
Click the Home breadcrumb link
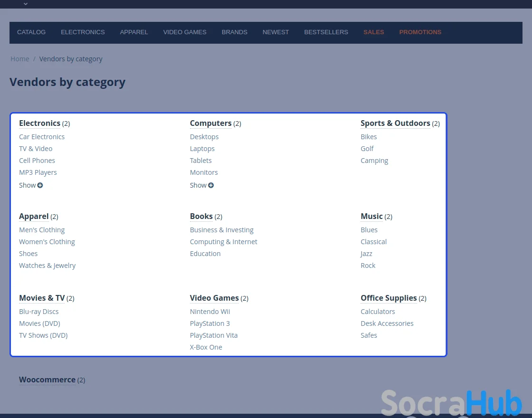pos(20,59)
